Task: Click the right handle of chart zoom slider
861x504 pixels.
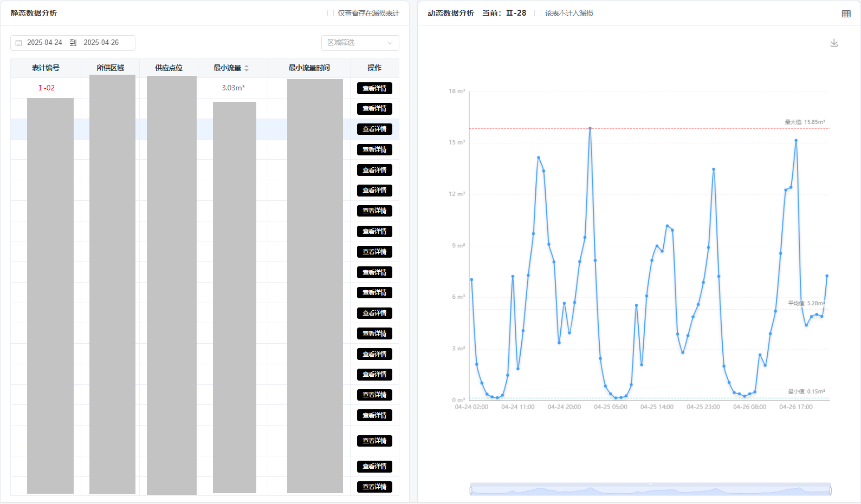Action: pyautogui.click(x=830, y=490)
